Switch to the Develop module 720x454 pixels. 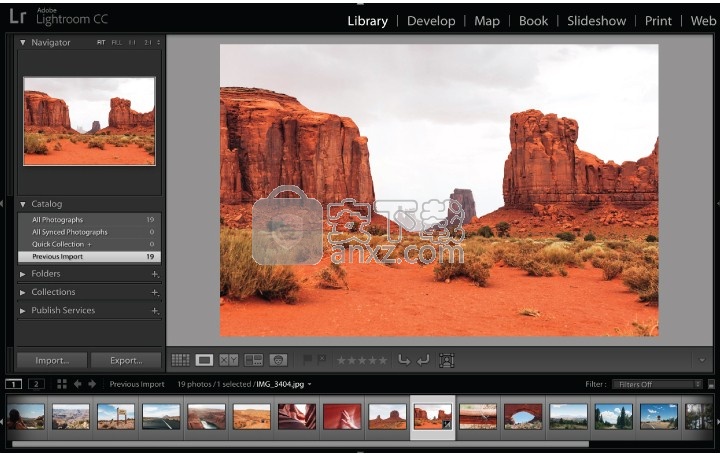coord(431,21)
